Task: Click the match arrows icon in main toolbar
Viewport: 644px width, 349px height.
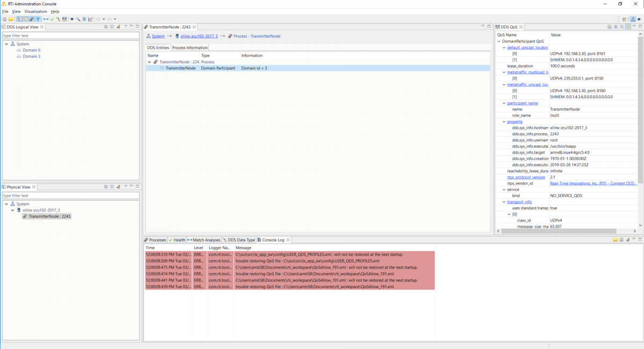Action: pyautogui.click(x=46, y=19)
